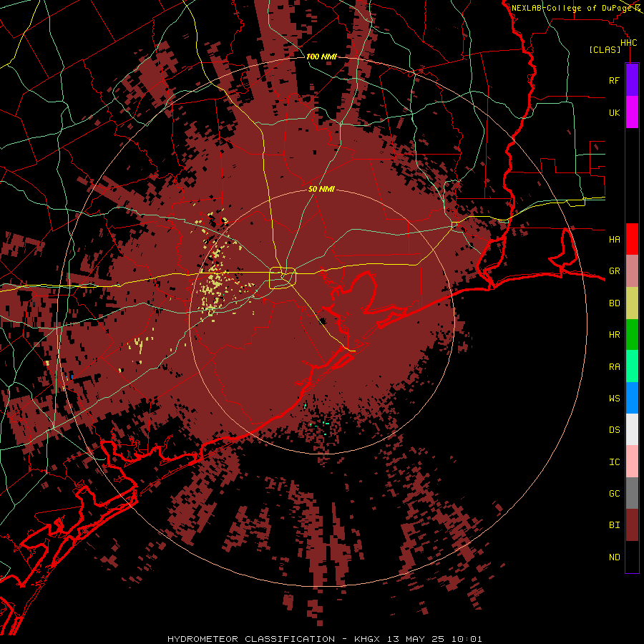Click the 13 MAY 25 date text
644x644 pixels.
point(416,639)
